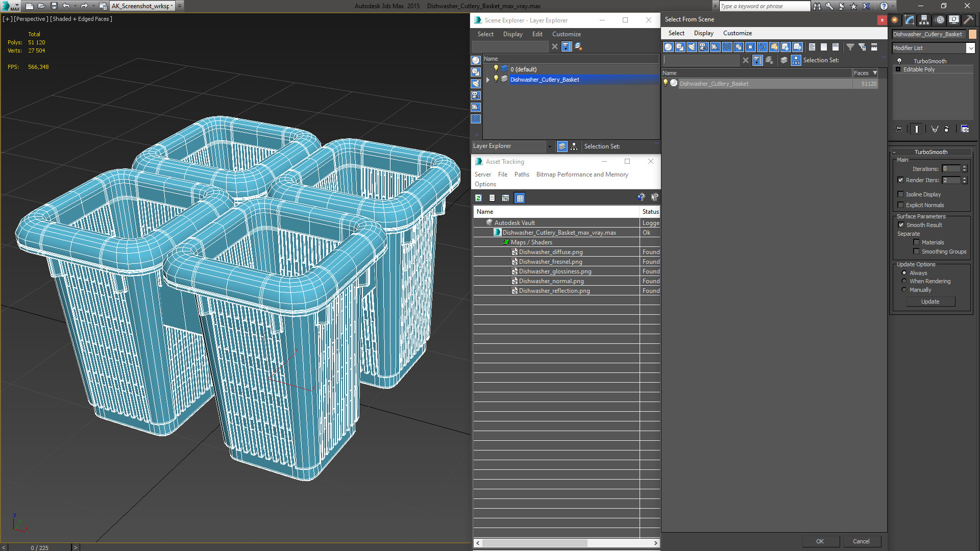The width and height of the screenshot is (980, 551).
Task: Toggle Display Lights filter in Select From Scene
Action: 692,47
